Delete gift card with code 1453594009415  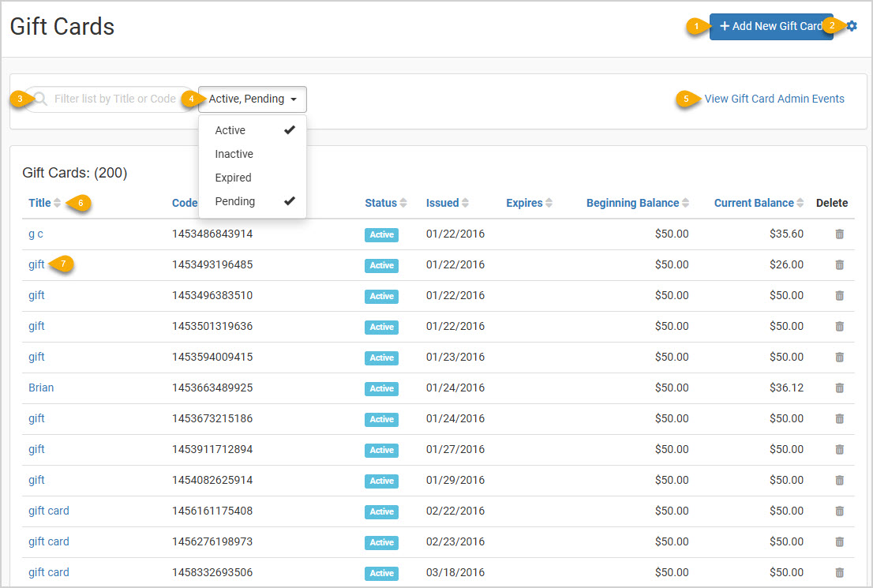[840, 357]
